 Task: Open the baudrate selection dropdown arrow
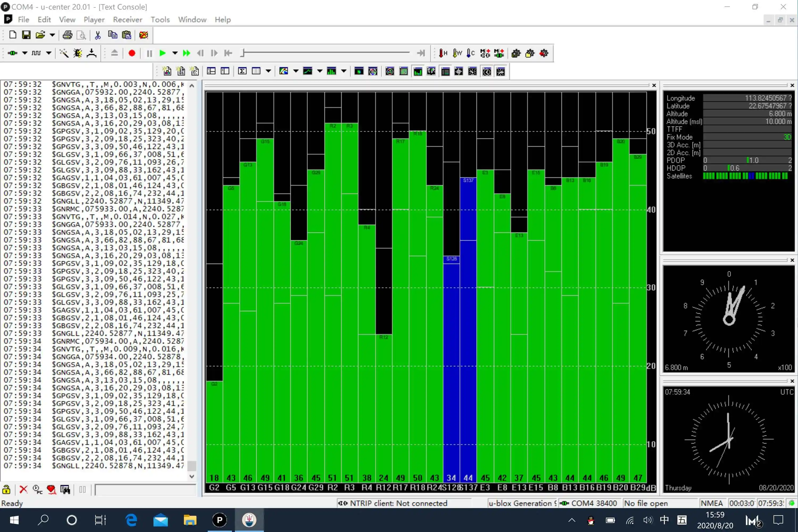[49, 53]
